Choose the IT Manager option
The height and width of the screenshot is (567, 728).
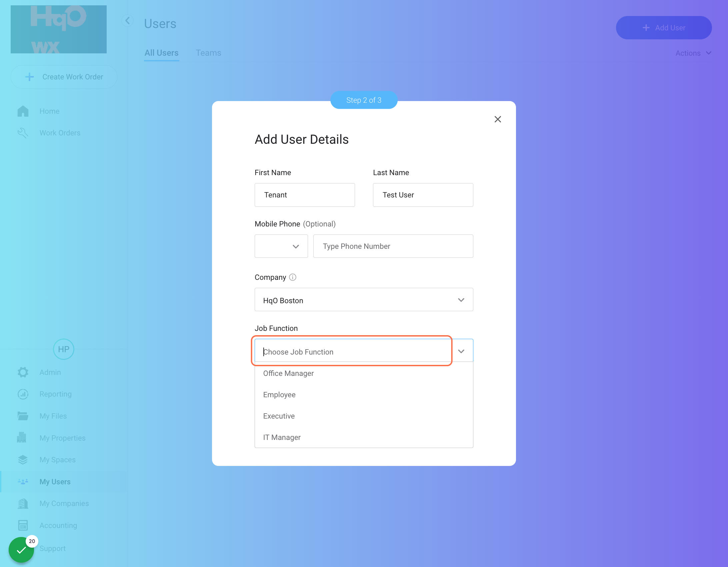pos(282,437)
